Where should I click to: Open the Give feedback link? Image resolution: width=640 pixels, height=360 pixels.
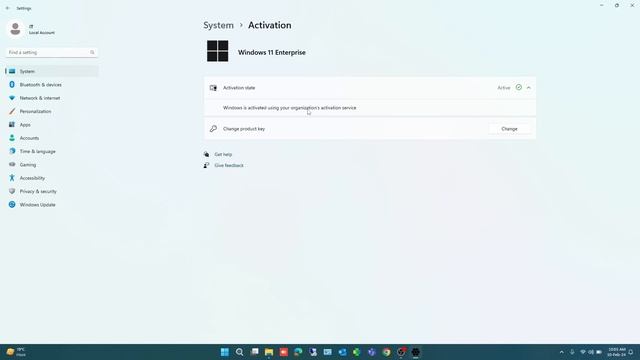(229, 165)
